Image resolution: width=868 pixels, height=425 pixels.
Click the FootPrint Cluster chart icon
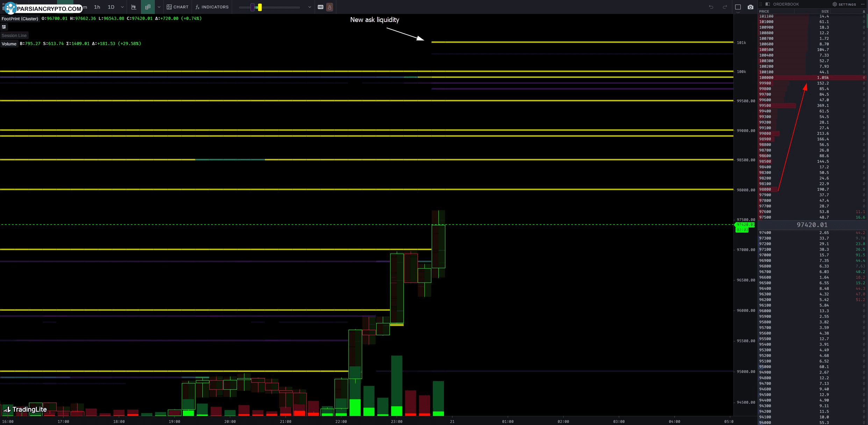click(147, 7)
